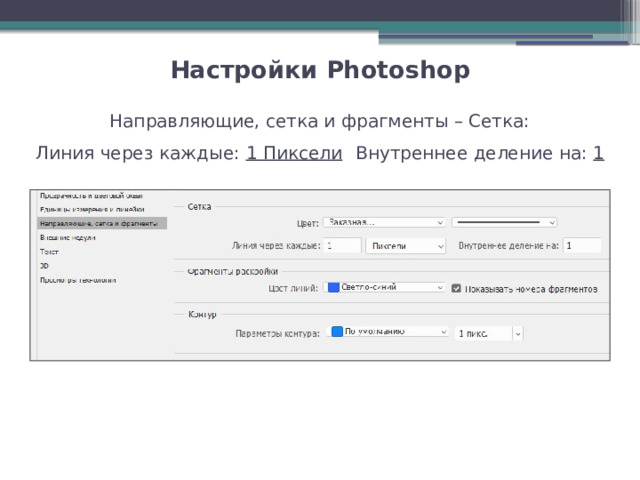
Task: Click the 'Сетка' section heading
Action: [x=199, y=207]
